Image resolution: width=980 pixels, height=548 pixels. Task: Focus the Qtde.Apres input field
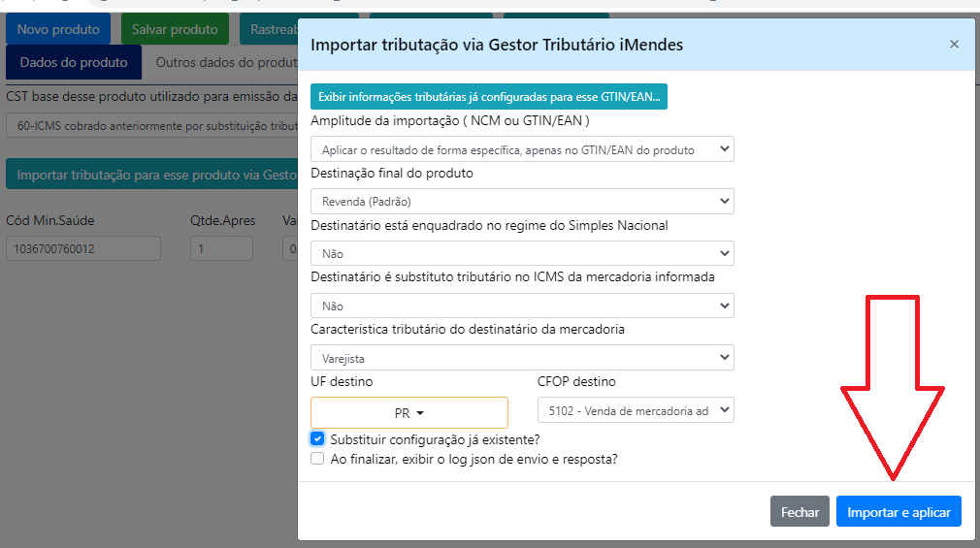pos(221,249)
